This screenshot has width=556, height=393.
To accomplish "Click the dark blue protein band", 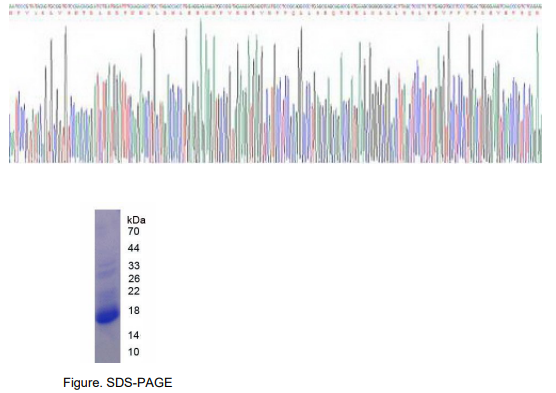I will pos(107,315).
